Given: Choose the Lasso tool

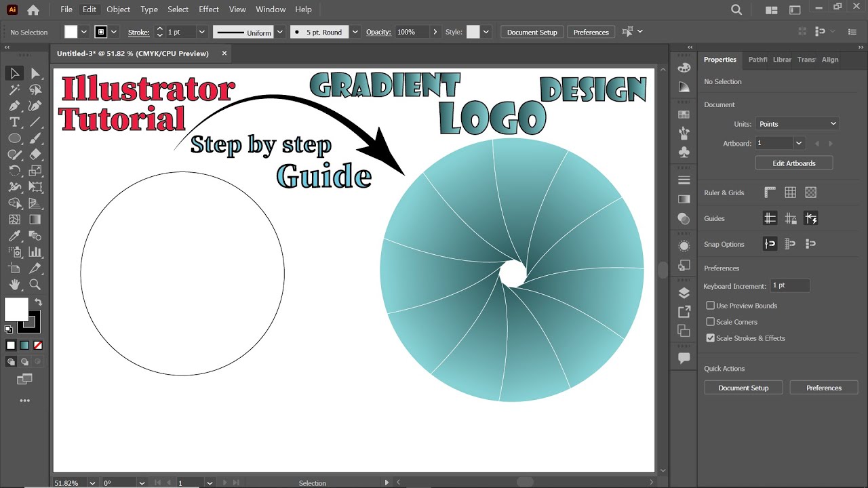Looking at the screenshot, I should click(35, 89).
